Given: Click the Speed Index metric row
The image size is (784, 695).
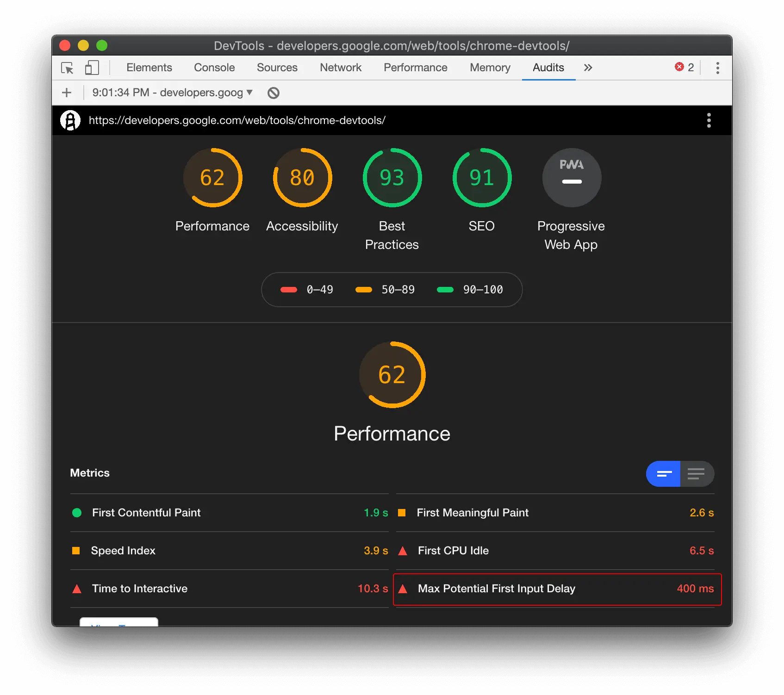Looking at the screenshot, I should [x=230, y=551].
